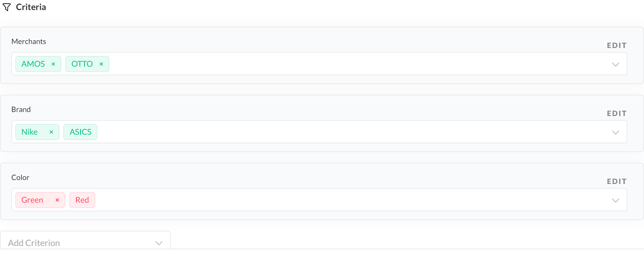Click the OTTO merchant tag label
This screenshot has height=254, width=644.
pos(82,64)
